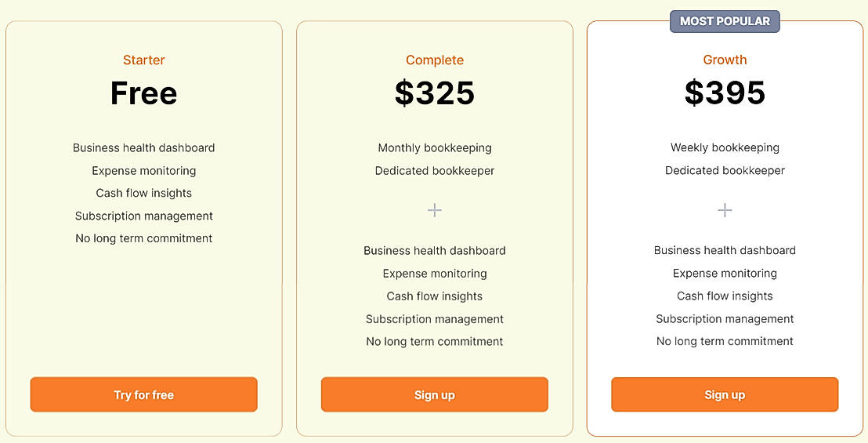Click Business health dashboard in Starter plan

pos(144,147)
